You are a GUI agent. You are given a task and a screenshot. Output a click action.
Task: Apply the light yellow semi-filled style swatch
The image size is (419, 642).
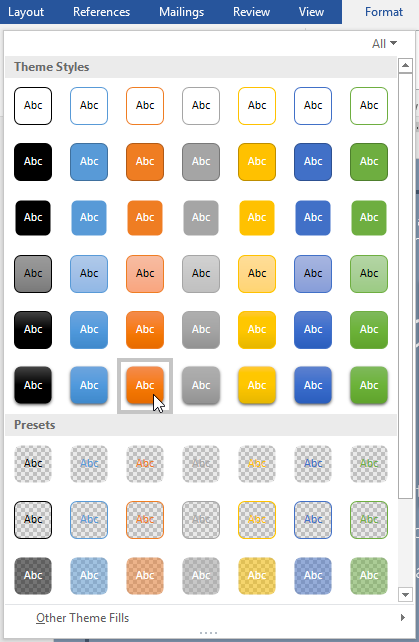pos(257,274)
